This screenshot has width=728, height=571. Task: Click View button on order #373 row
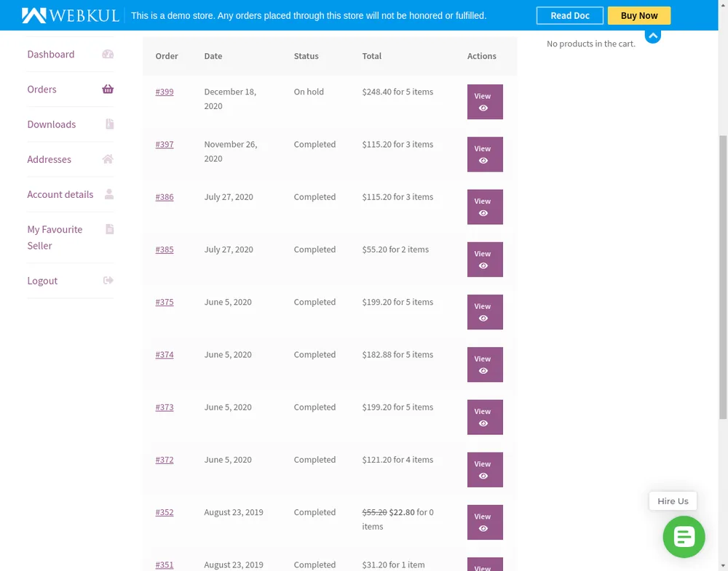click(485, 417)
